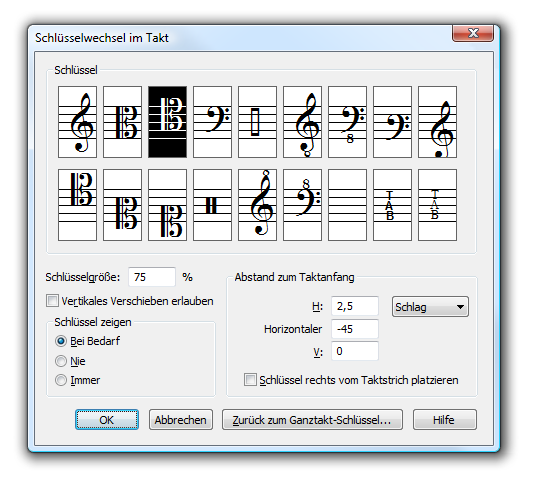Choose treble clef with 8 above

pyautogui.click(x=257, y=205)
